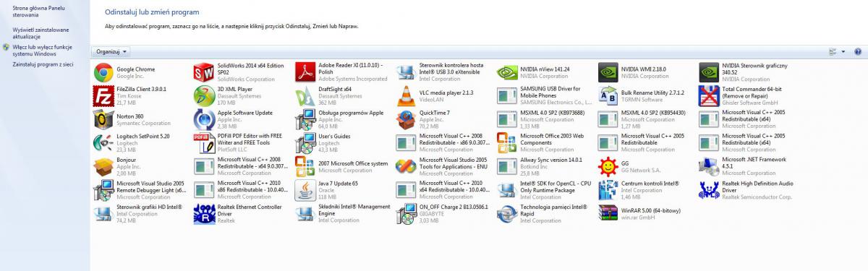Click the WinRAR 5.00 icon
This screenshot has height=271, width=868.
pyautogui.click(x=608, y=214)
